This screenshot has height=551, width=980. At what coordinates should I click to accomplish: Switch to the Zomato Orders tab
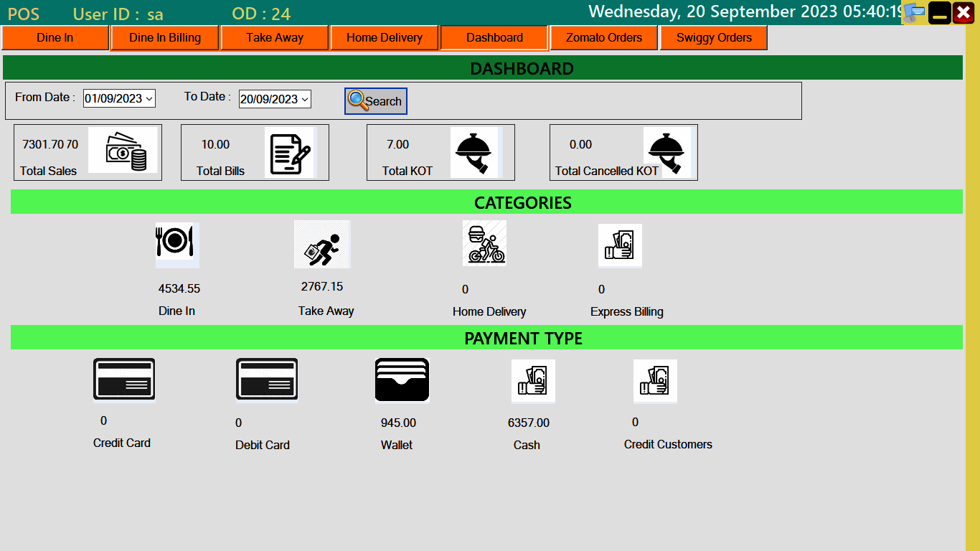603,37
